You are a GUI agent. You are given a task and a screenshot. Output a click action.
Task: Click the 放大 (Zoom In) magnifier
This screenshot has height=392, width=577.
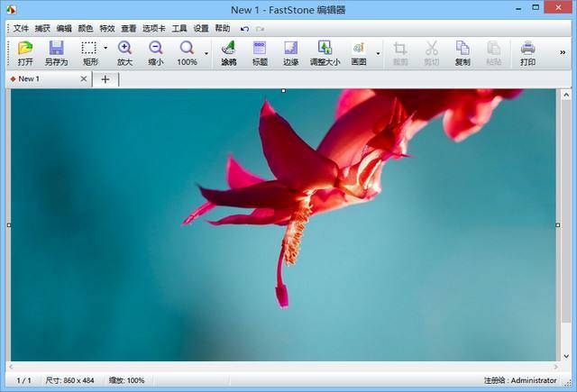(x=124, y=53)
